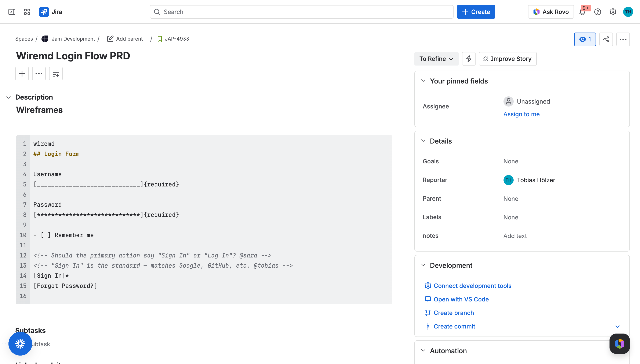
Task: Open the help question mark icon
Action: pyautogui.click(x=597, y=12)
